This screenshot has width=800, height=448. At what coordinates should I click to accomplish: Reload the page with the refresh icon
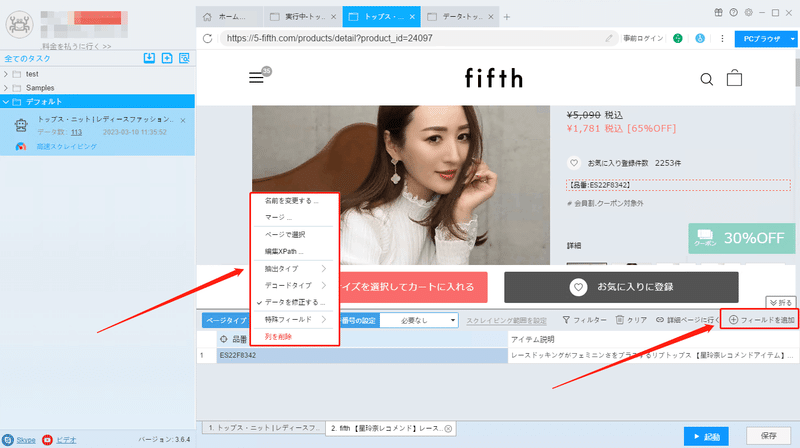click(x=207, y=38)
